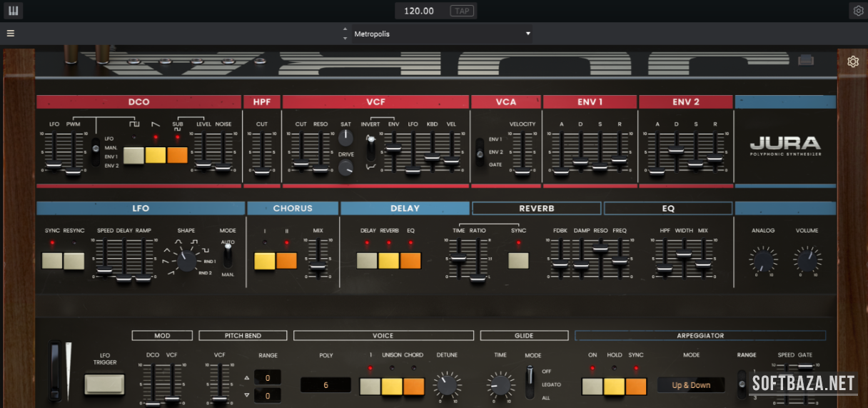The height and width of the screenshot is (408, 868).
Task: Enable the arpeggiator ON button
Action: 592,387
